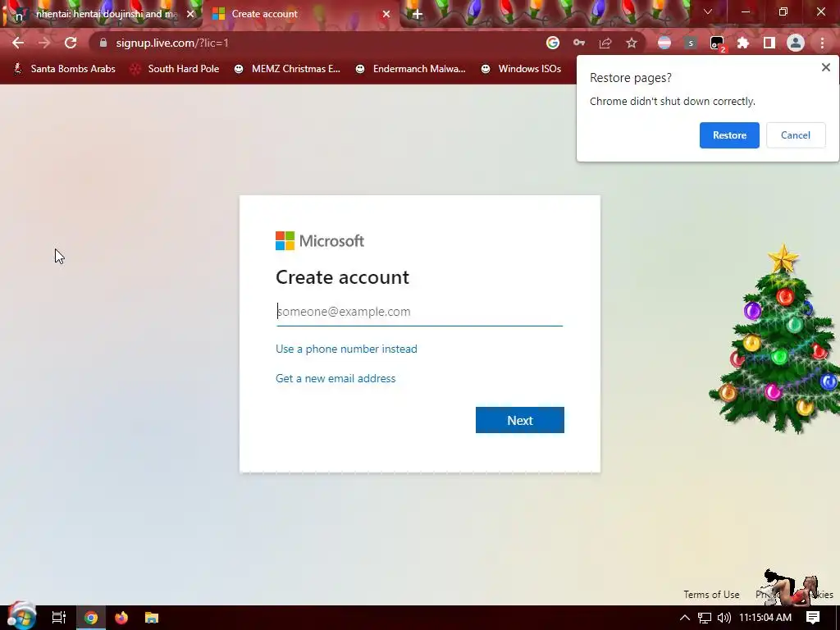Open the Windows Start button

click(x=21, y=616)
